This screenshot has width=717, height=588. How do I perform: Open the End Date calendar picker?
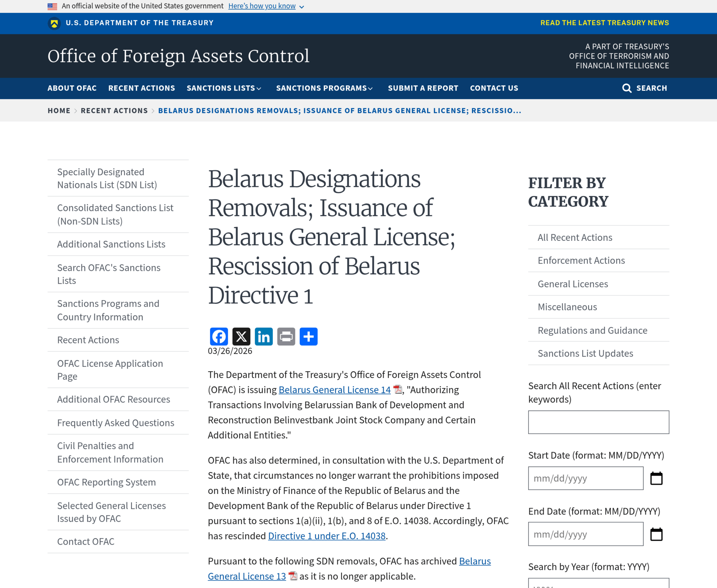[x=656, y=534]
